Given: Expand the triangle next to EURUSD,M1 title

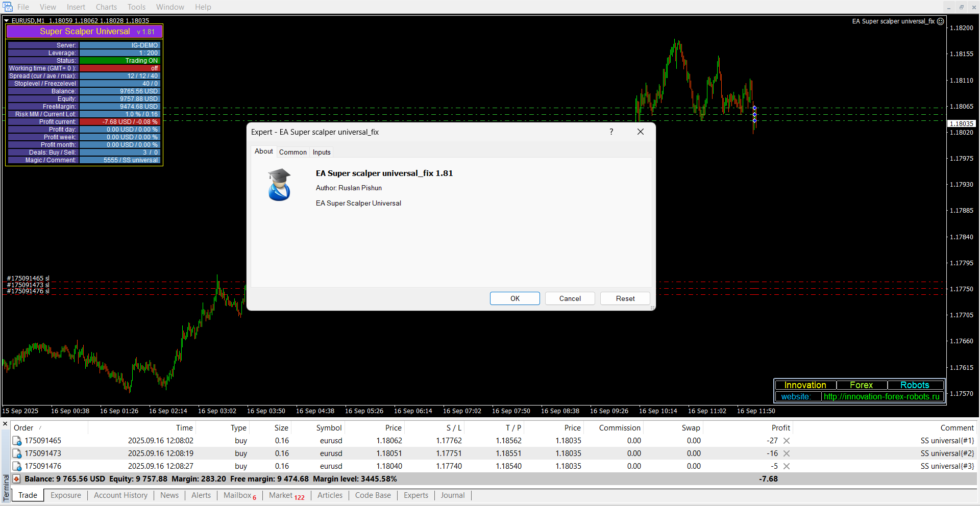Looking at the screenshot, I should click(x=7, y=21).
